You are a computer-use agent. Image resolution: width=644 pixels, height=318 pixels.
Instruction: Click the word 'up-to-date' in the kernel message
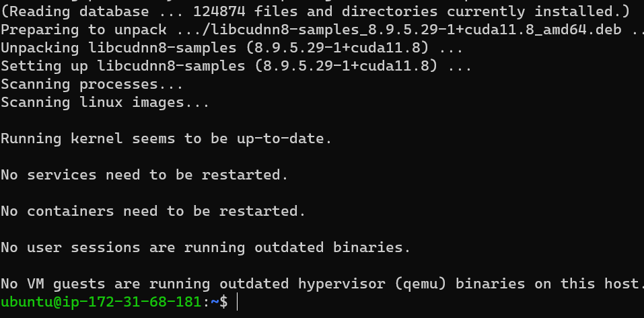pyautogui.click(x=280, y=138)
